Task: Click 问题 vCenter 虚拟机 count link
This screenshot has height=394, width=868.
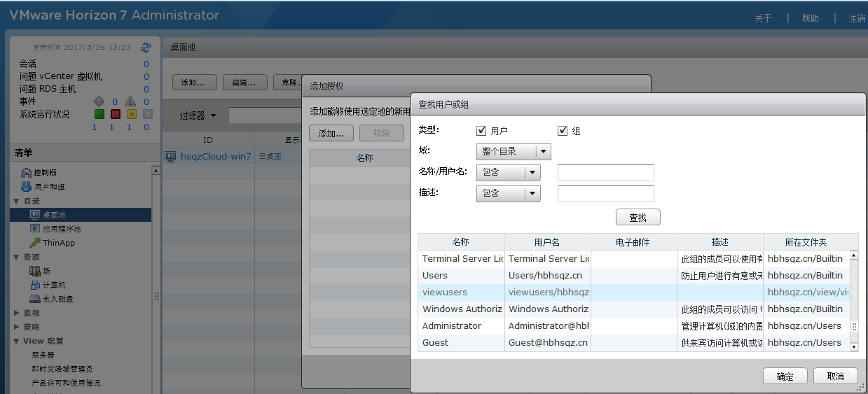Action: click(x=146, y=76)
